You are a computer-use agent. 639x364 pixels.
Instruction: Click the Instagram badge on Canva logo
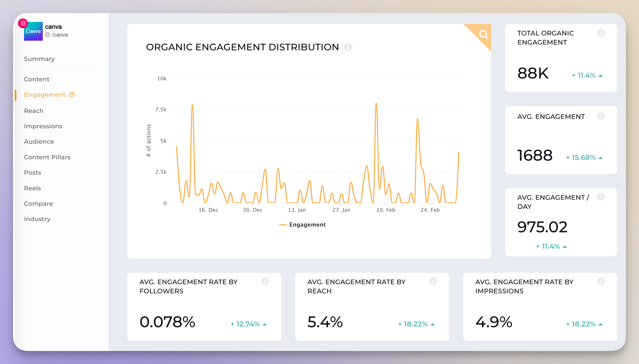click(x=23, y=23)
